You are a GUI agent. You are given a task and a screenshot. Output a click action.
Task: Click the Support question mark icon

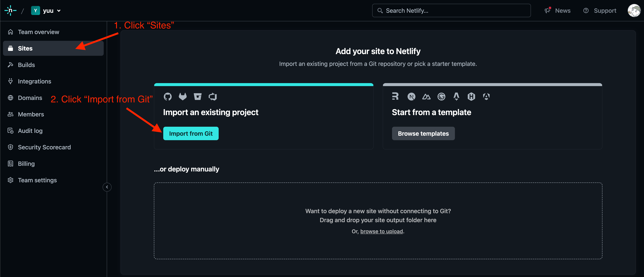pyautogui.click(x=586, y=10)
